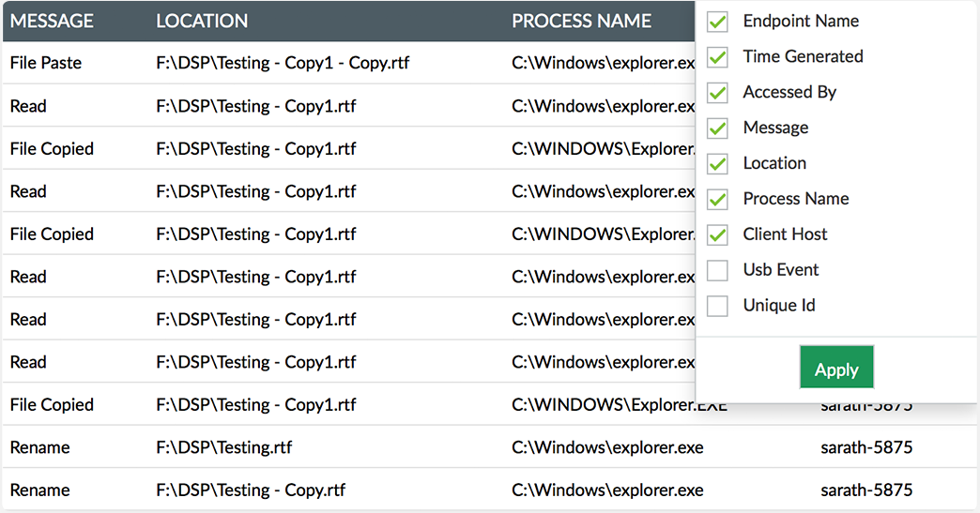The image size is (980, 513).
Task: Uncheck the Endpoint Name checkbox
Action: pos(717,22)
